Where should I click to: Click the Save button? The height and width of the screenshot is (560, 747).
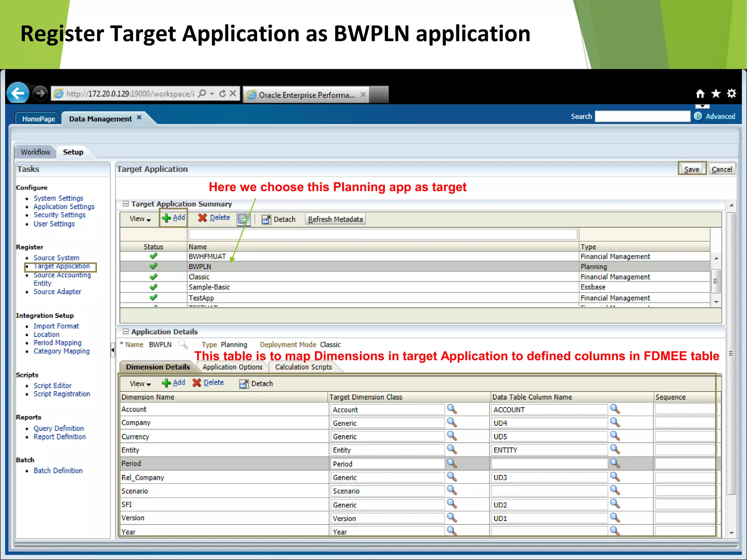(692, 169)
